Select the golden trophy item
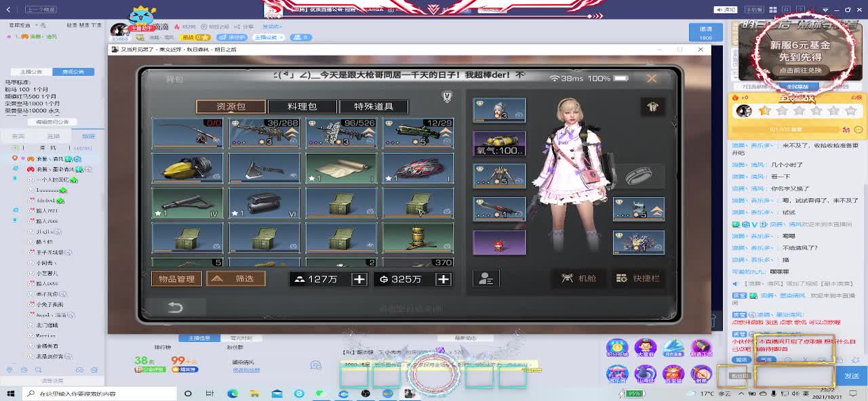This screenshot has height=401, width=868. pos(418,238)
